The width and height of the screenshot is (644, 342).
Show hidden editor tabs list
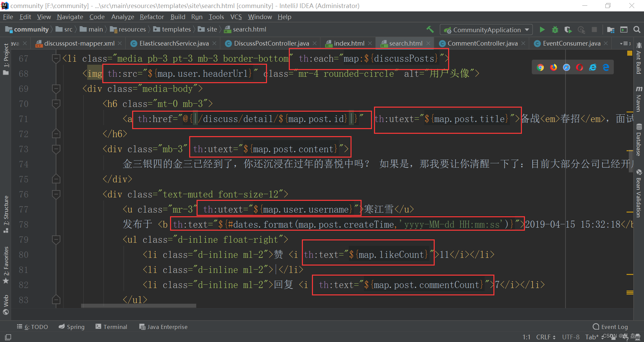click(625, 44)
